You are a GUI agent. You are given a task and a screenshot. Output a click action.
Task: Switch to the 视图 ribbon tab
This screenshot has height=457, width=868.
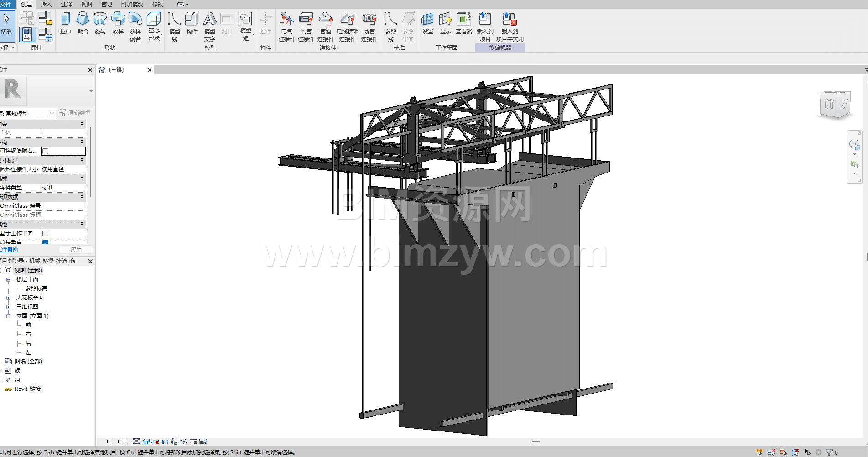[86, 4]
